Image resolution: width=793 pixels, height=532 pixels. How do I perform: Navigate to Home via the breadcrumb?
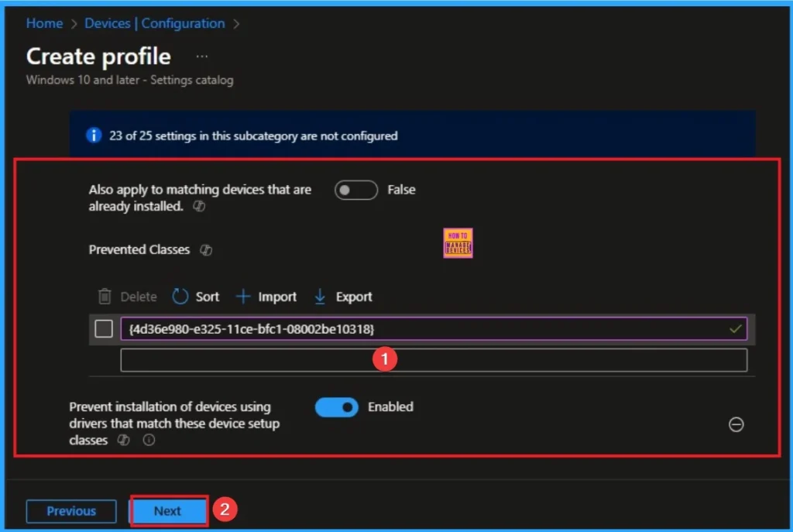[44, 23]
